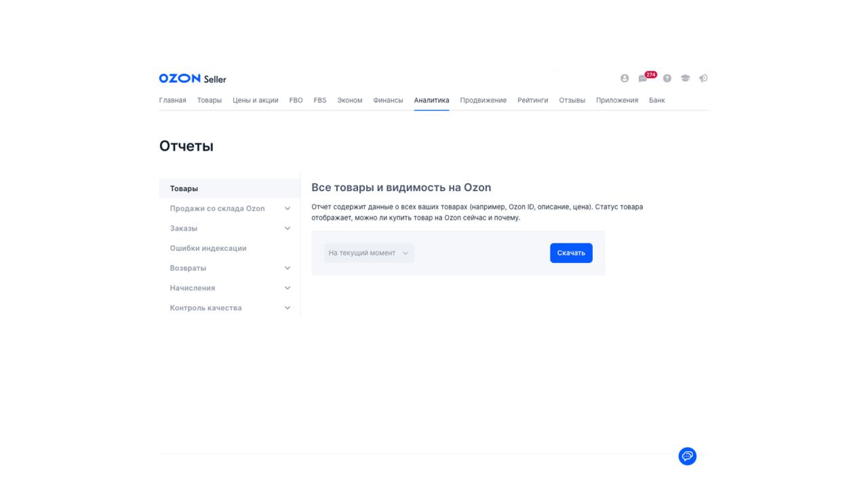868x488 pixels.
Task: Switch to the FBO tab
Action: click(x=296, y=100)
